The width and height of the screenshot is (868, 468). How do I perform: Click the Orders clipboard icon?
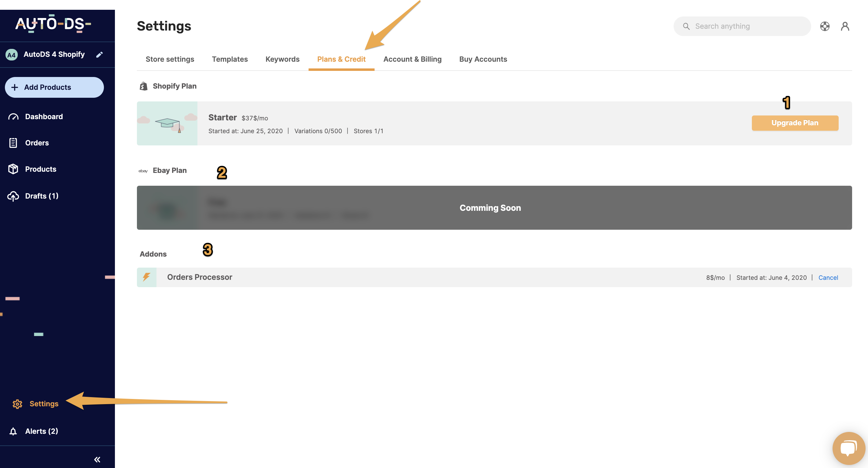pos(13,143)
